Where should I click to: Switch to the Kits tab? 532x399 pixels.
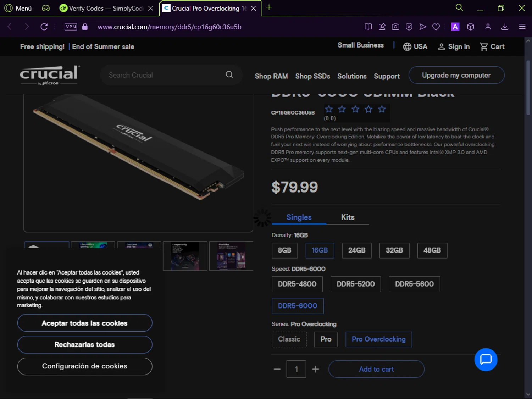point(348,217)
